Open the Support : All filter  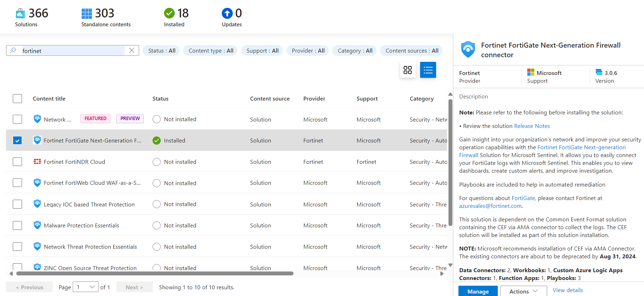pyautogui.click(x=262, y=50)
